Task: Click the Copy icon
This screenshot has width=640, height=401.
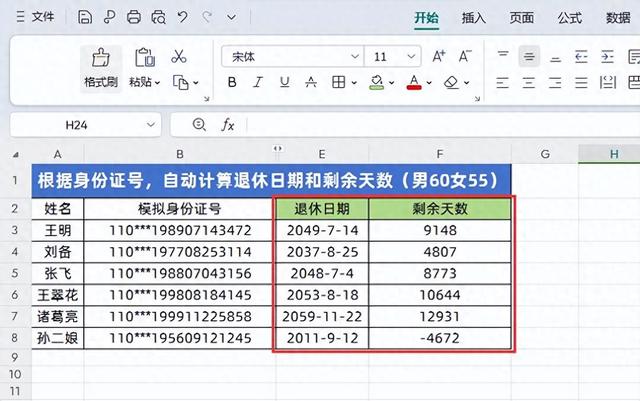Action: (180, 82)
